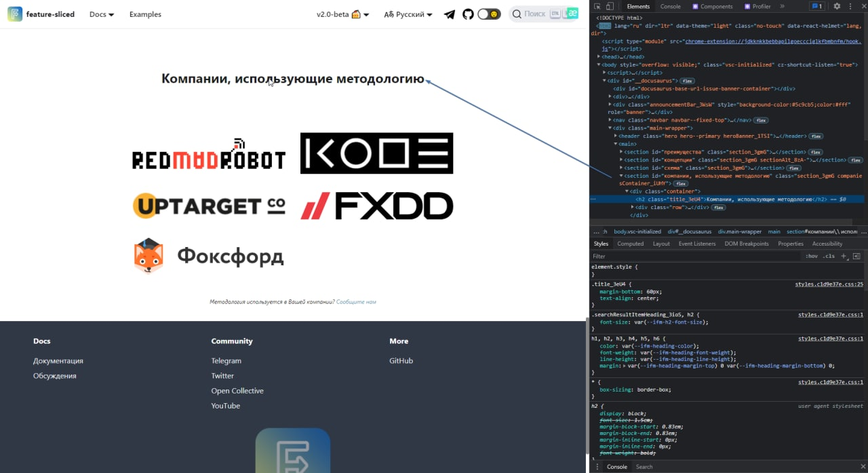The image size is (868, 473).
Task: Open the Telegram footer link
Action: point(226,361)
